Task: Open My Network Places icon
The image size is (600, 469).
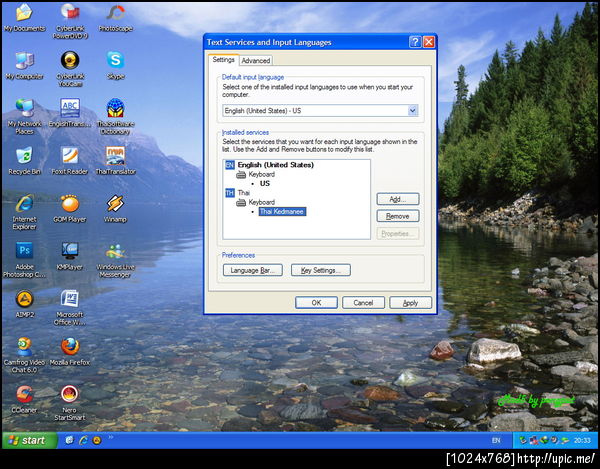Action: point(24,117)
